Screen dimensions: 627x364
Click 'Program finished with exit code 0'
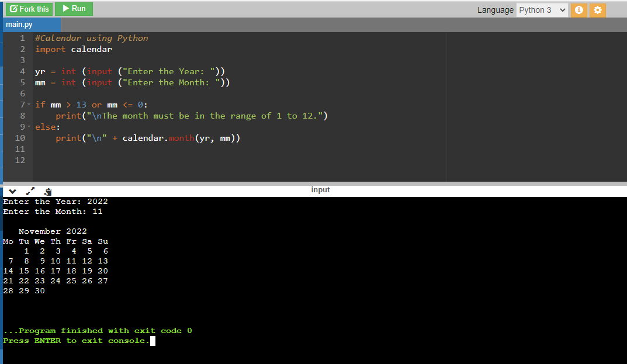pyautogui.click(x=105, y=331)
